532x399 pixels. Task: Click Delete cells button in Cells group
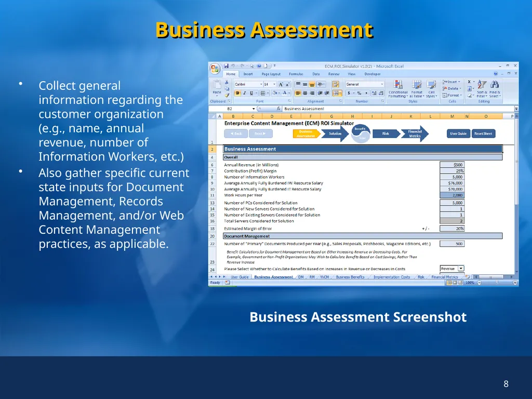click(451, 88)
